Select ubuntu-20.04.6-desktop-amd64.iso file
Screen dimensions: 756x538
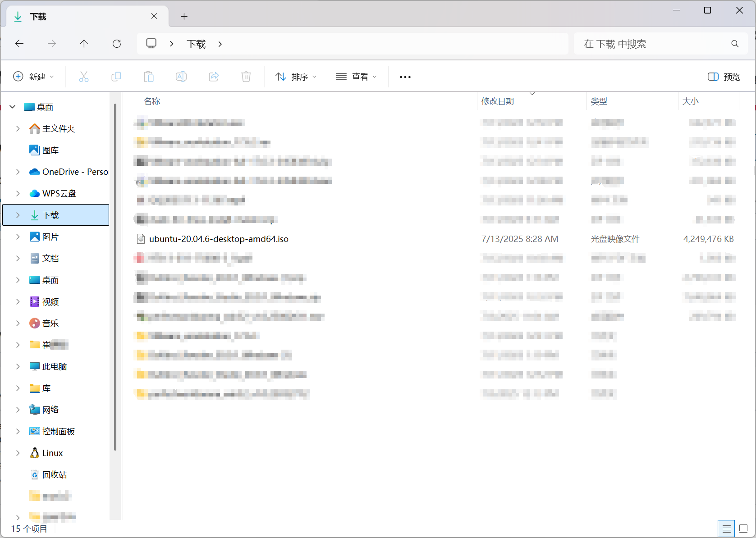coord(219,239)
